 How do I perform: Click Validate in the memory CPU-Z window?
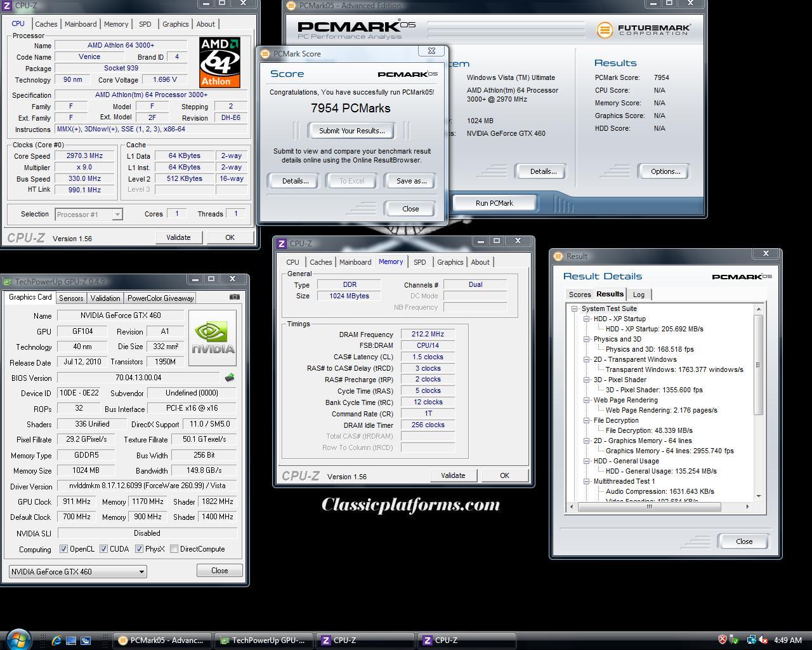point(453,475)
